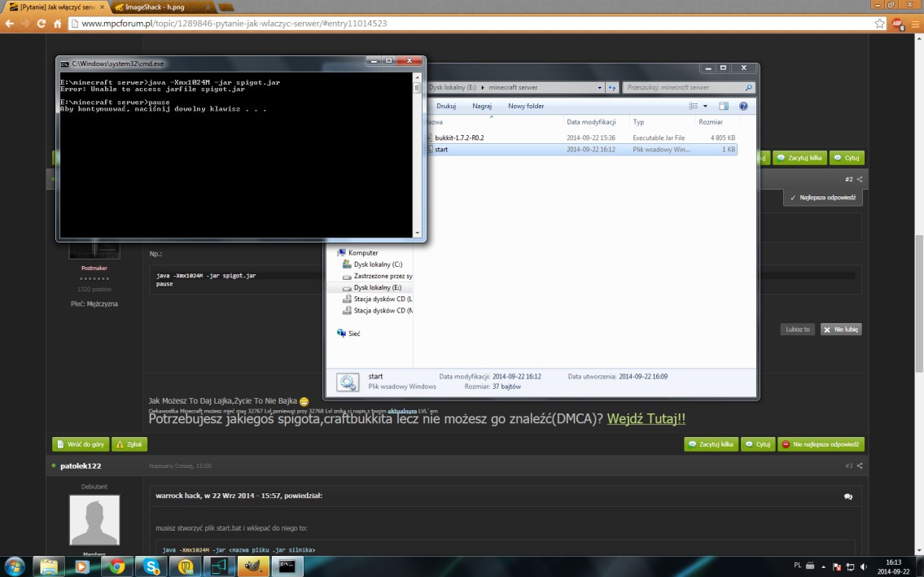Share post #2 using share icon

860,179
